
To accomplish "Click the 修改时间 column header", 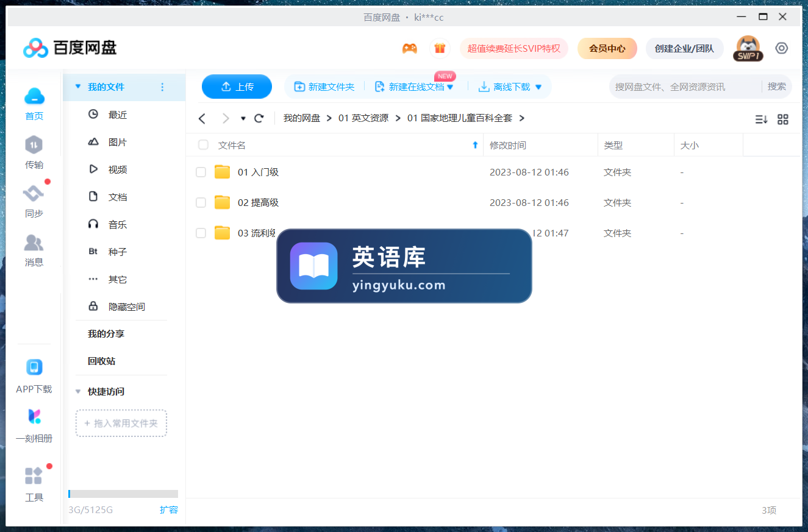I will tap(508, 145).
